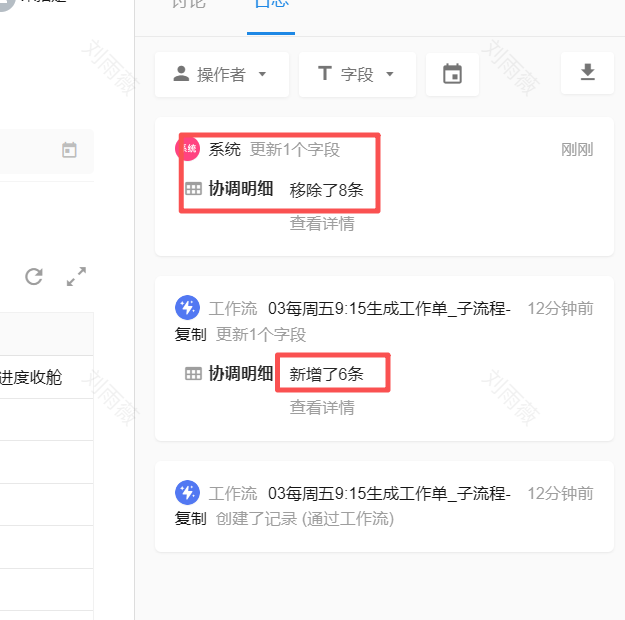Open 查看详情 under 移除了8条
The width and height of the screenshot is (625, 620).
point(322,223)
